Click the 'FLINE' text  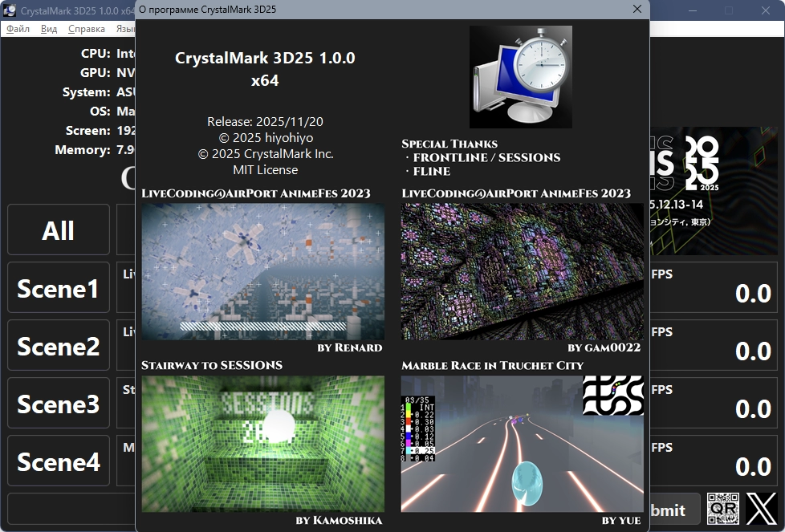pyautogui.click(x=432, y=171)
